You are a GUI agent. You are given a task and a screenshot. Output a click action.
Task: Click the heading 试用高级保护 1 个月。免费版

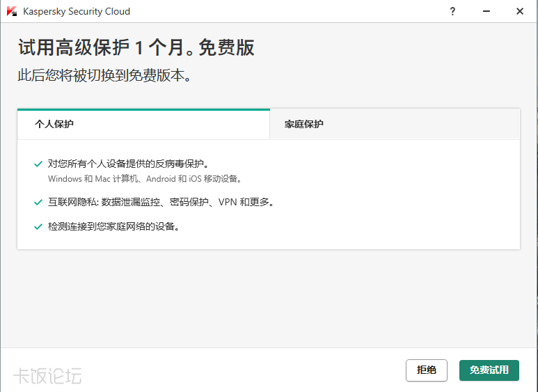pos(136,47)
